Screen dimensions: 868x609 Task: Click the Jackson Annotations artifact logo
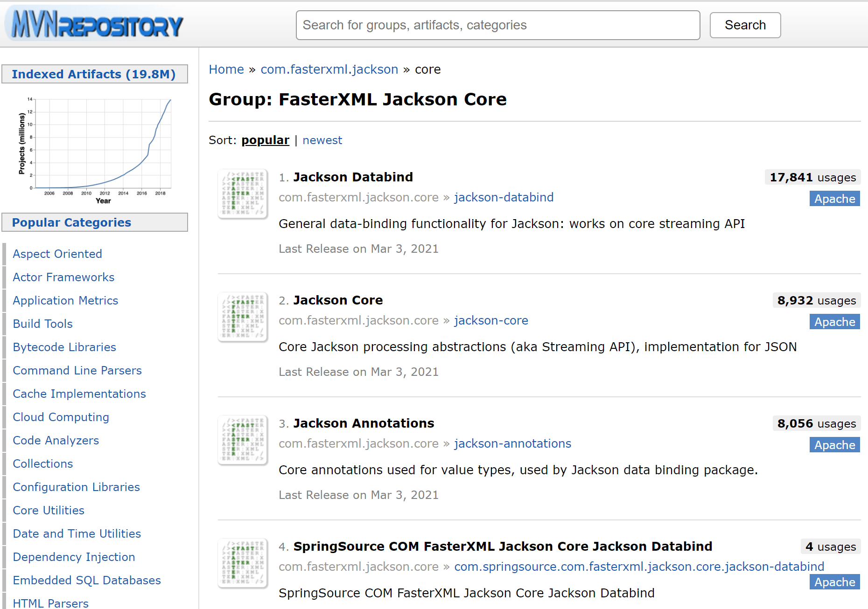tap(242, 440)
